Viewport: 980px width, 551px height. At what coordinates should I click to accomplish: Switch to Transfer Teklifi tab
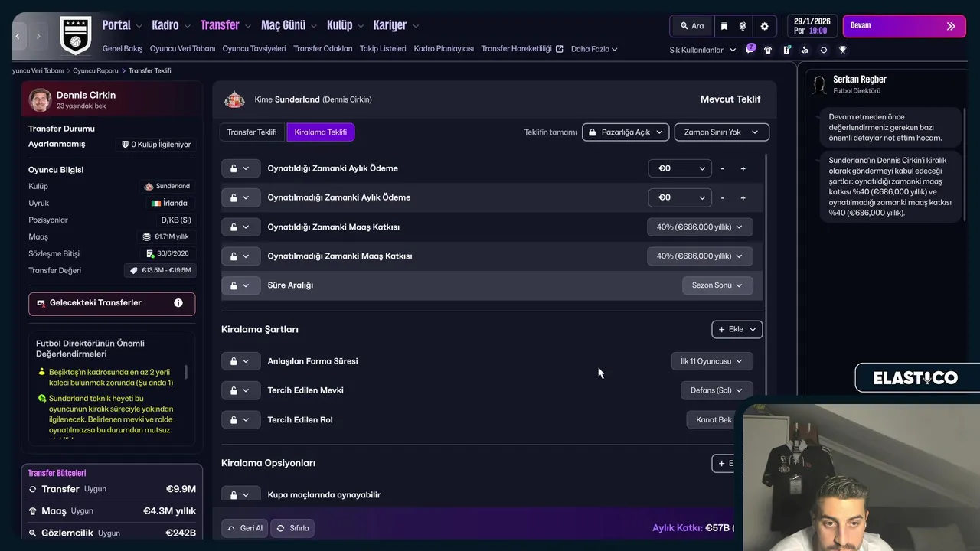(x=252, y=132)
